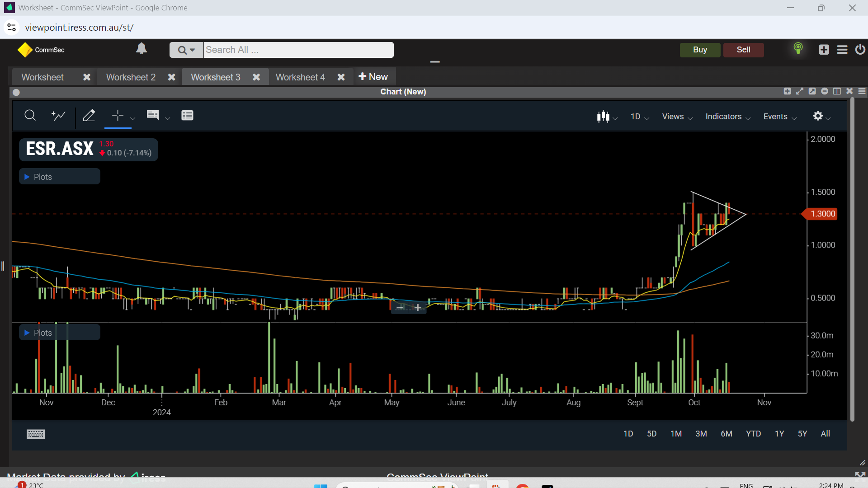Select the 3M range button
This screenshot has height=488, width=868.
click(701, 434)
